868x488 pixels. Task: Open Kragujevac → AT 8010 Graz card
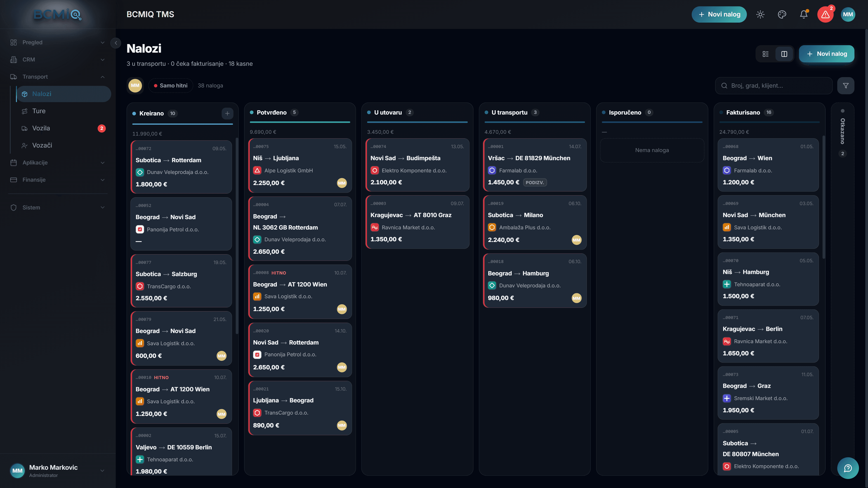(417, 222)
